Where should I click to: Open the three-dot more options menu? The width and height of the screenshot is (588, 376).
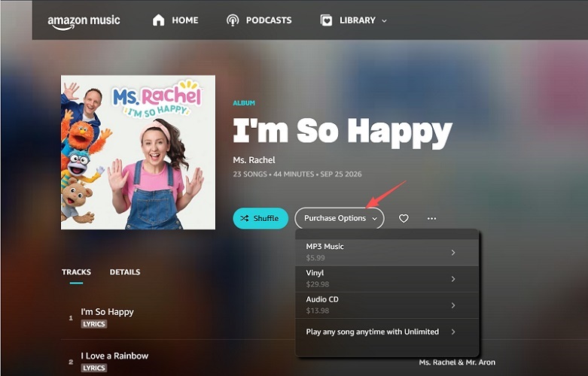point(431,218)
